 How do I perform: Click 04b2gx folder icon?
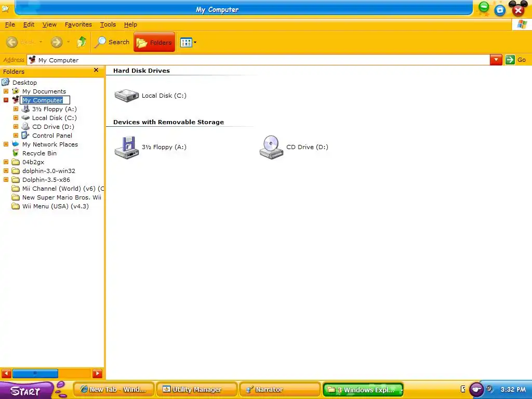16,162
